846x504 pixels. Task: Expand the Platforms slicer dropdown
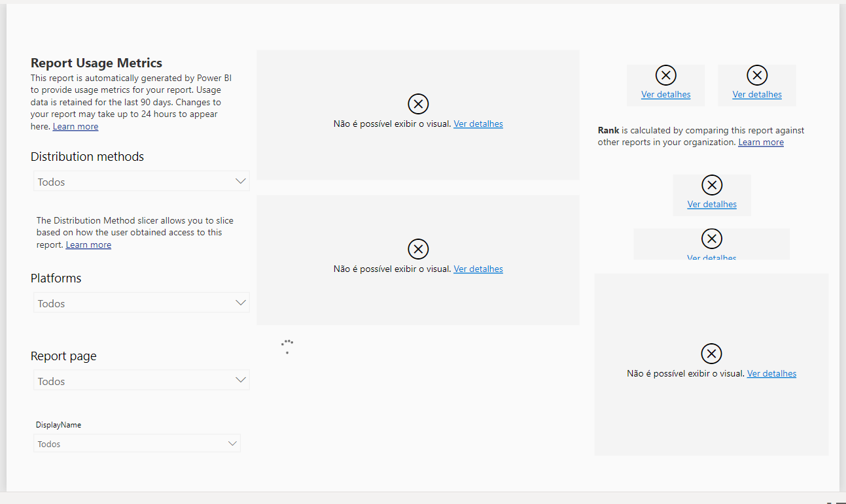141,303
